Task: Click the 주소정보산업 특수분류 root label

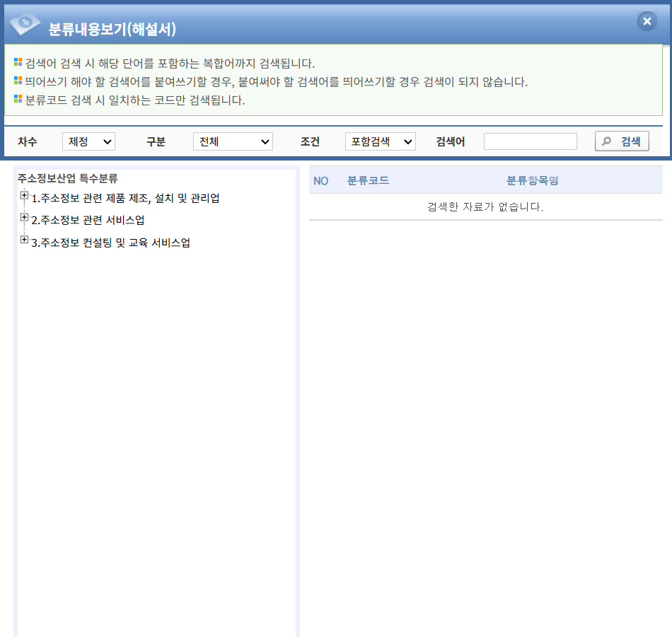Action: 67,178
